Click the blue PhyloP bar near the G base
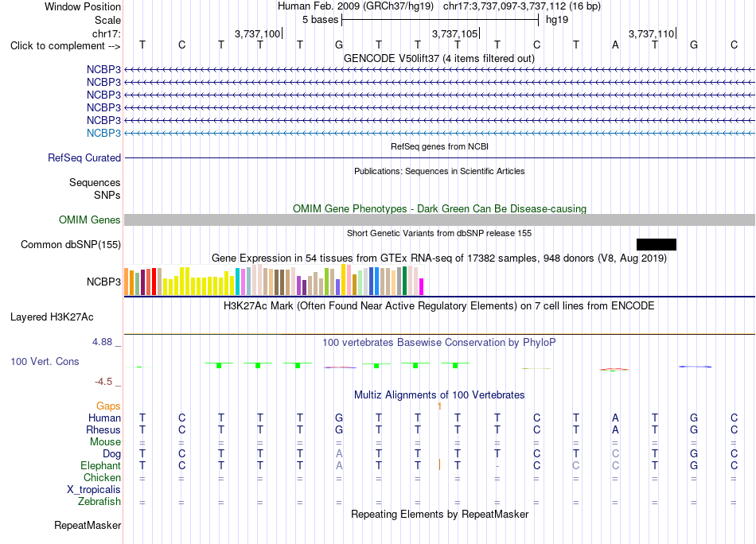 [695, 367]
